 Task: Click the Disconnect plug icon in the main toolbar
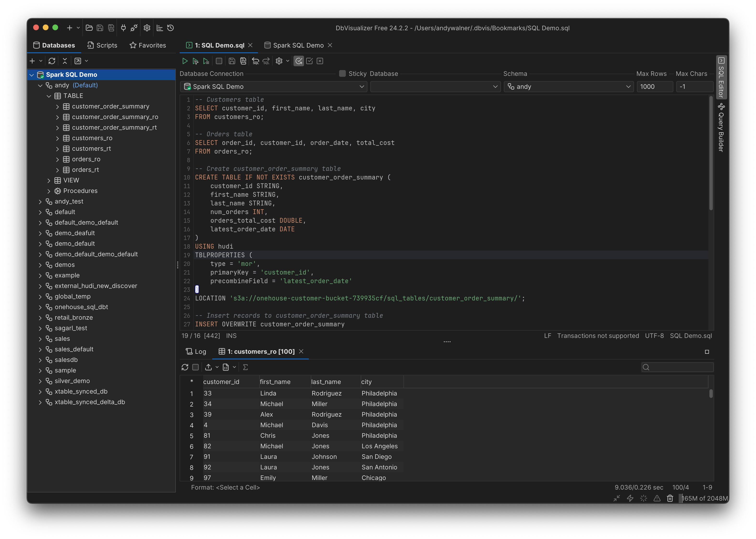pyautogui.click(x=134, y=28)
